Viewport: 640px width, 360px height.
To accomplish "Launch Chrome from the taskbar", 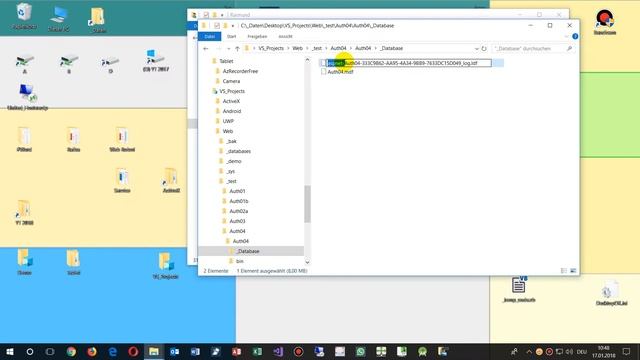I will coord(71,351).
